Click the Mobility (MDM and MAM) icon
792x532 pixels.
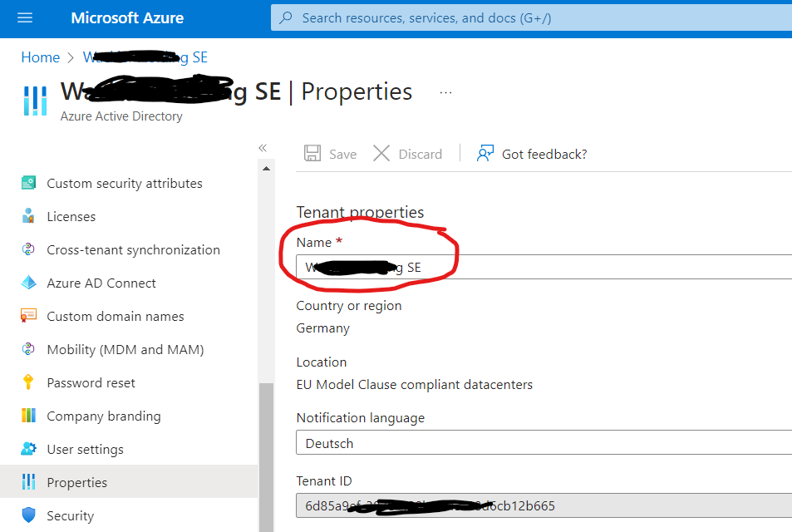click(28, 349)
